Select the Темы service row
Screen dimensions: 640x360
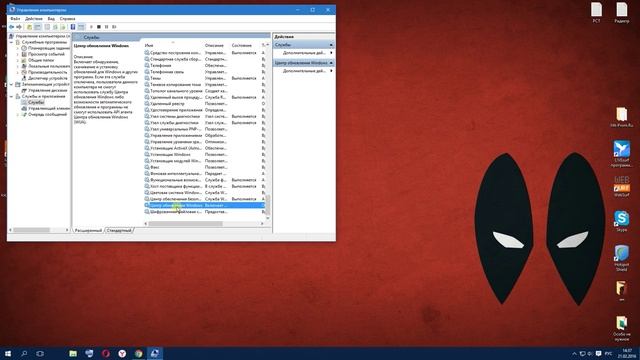point(205,78)
